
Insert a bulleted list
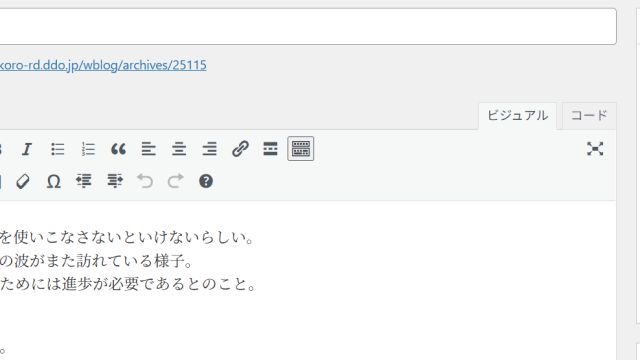click(x=58, y=149)
